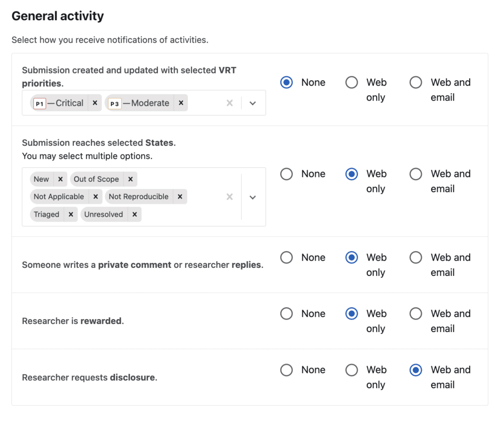This screenshot has height=429, width=504.
Task: Remove the Not Applicable state tag
Action: (x=95, y=197)
